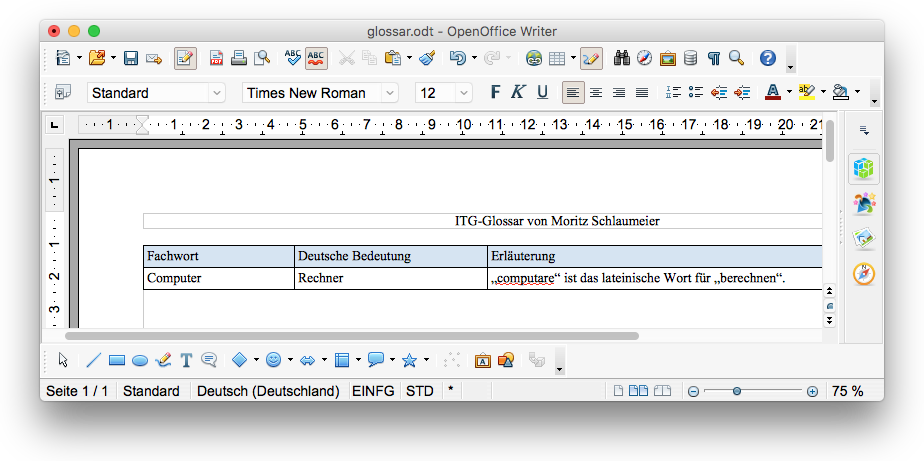The width and height of the screenshot is (924, 461).
Task: Export document directly as PDF
Action: coord(217,58)
